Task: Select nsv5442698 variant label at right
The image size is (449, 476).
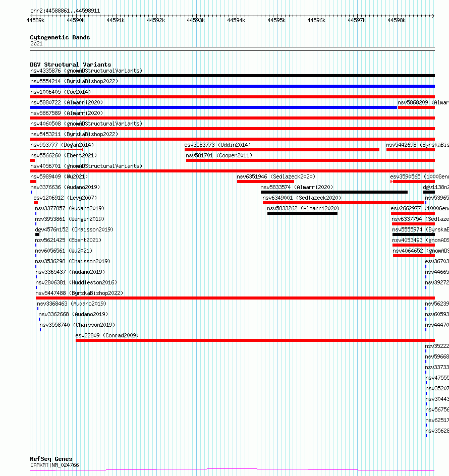Action: click(x=417, y=145)
